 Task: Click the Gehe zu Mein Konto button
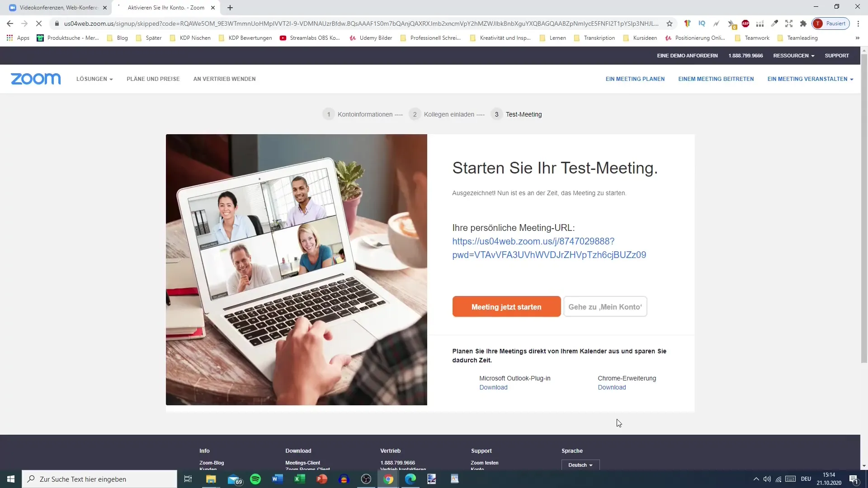[604, 306]
